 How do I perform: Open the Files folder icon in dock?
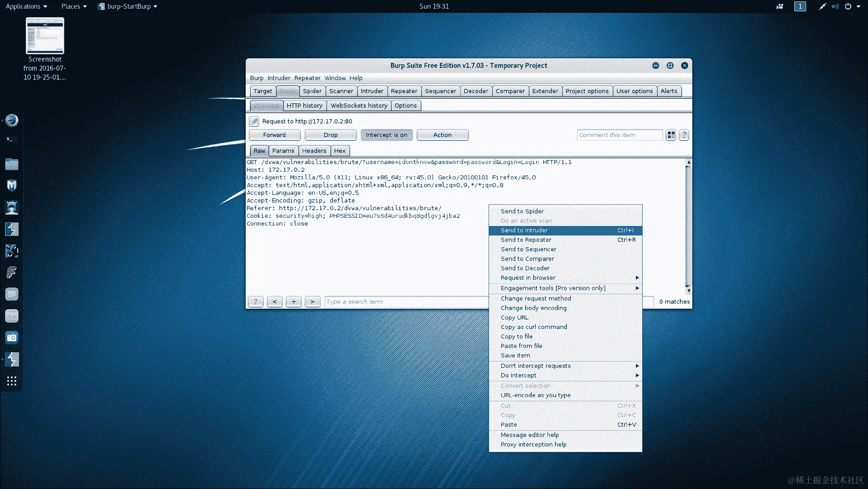click(11, 164)
